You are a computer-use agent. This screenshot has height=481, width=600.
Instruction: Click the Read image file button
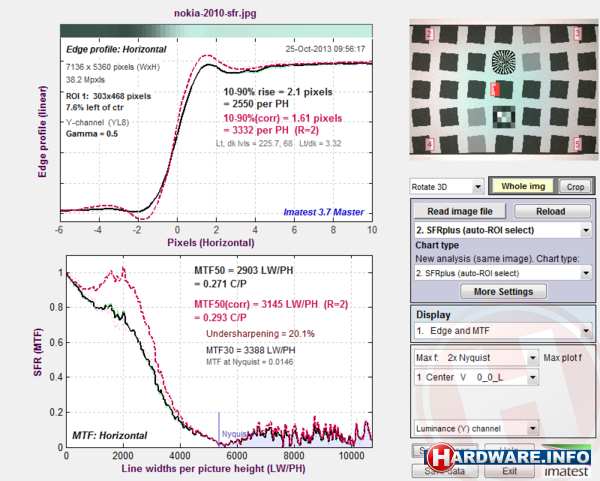click(x=459, y=212)
